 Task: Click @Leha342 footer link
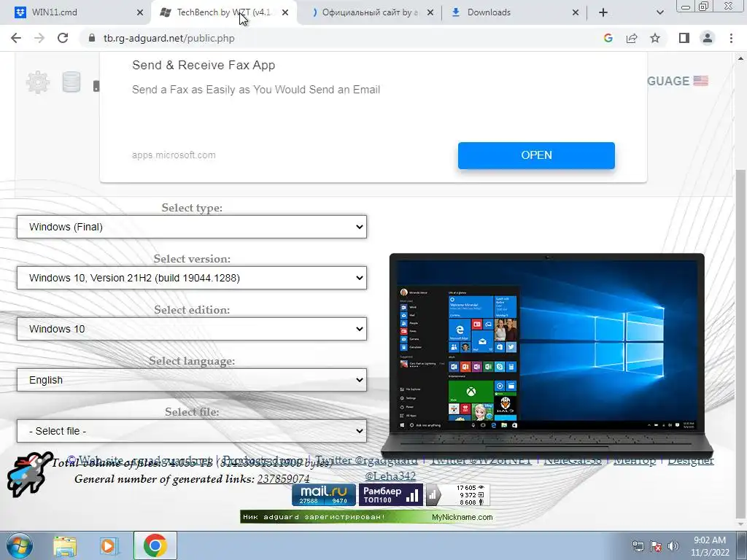pyautogui.click(x=390, y=475)
